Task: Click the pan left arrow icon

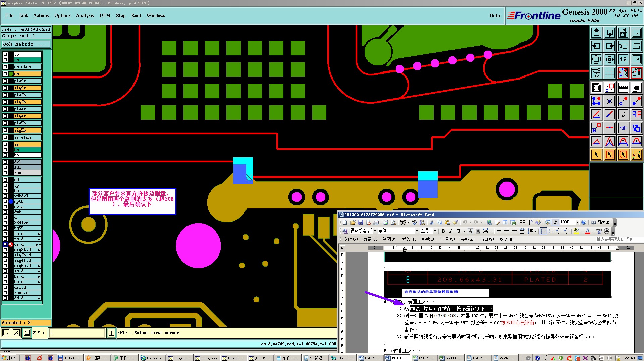Action: tap(596, 46)
